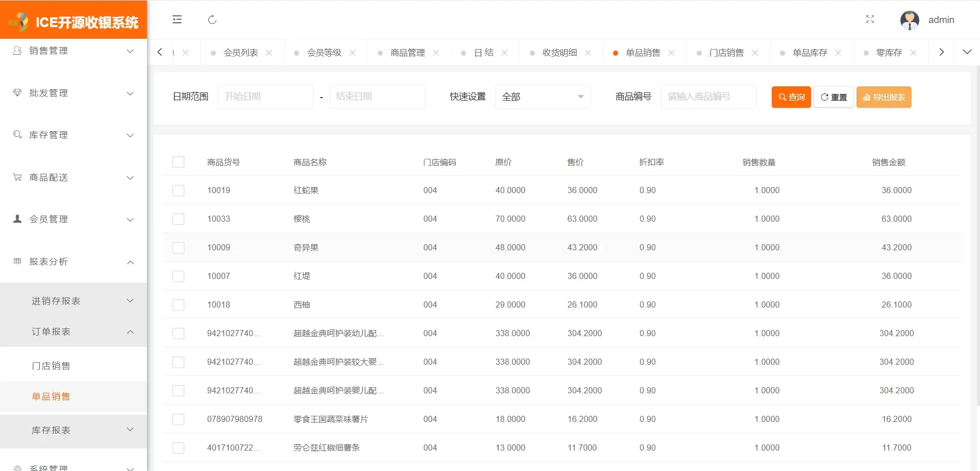This screenshot has width=980, height=471.
Task: Click the refresh page icon
Action: (212, 19)
